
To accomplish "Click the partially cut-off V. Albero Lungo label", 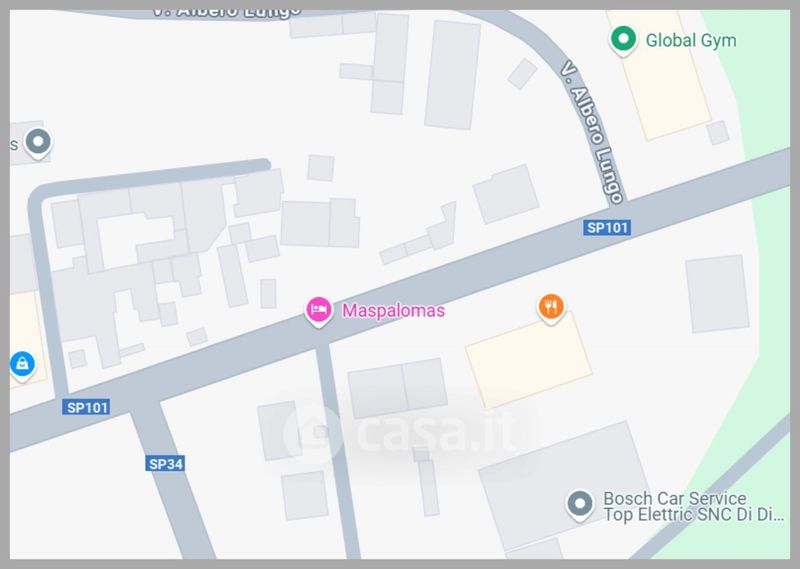I will 227,13.
